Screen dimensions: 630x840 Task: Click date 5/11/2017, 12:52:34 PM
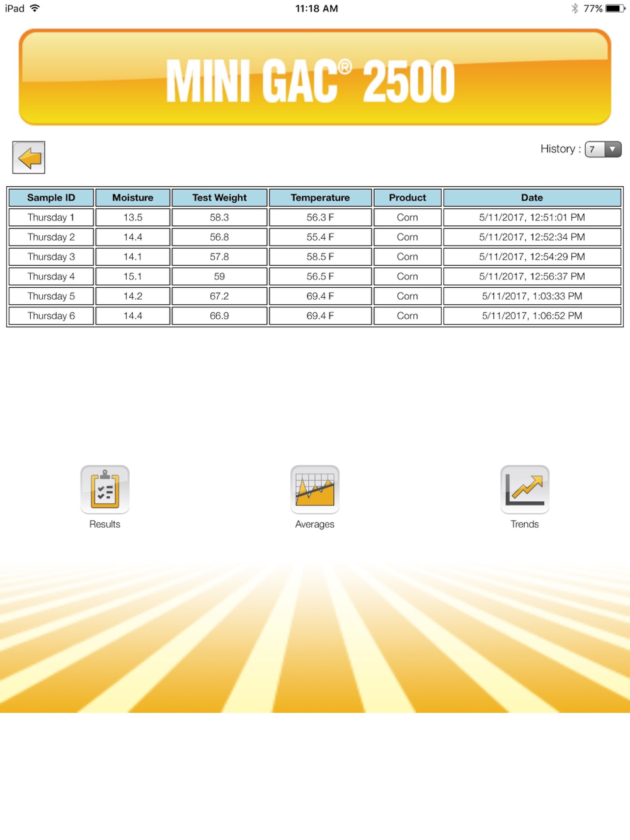pos(532,237)
